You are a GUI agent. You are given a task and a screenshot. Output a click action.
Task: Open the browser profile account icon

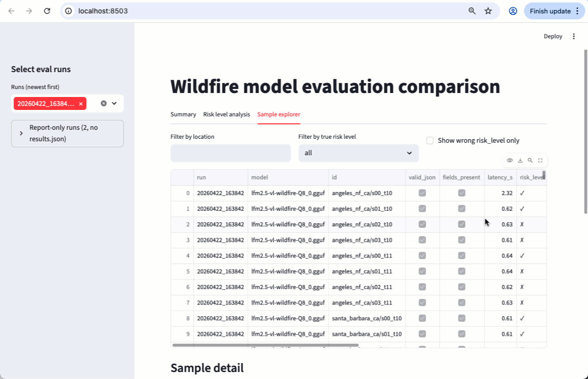(x=513, y=10)
